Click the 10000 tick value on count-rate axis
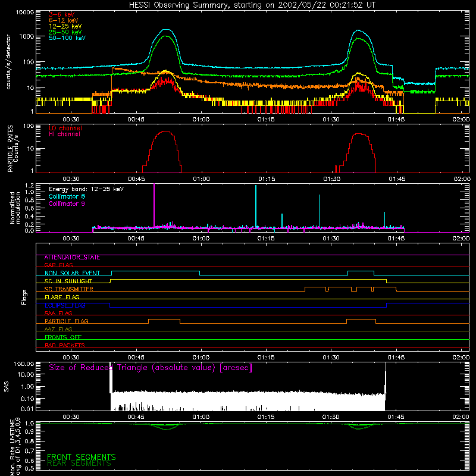 point(24,12)
